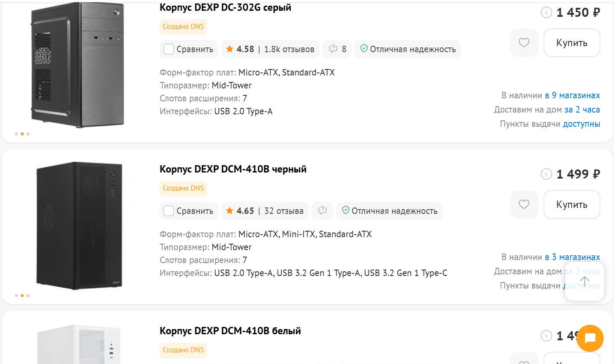Click price 1 450 ₽
This screenshot has height=364, width=614.
[578, 13]
